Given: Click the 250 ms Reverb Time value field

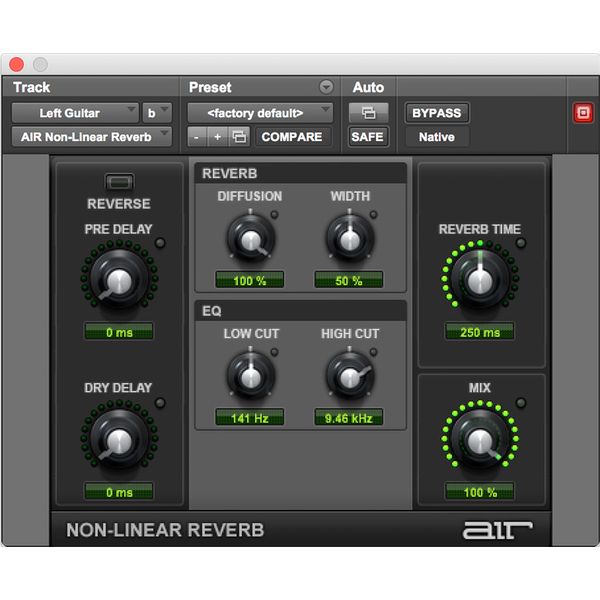Looking at the screenshot, I should click(479, 331).
